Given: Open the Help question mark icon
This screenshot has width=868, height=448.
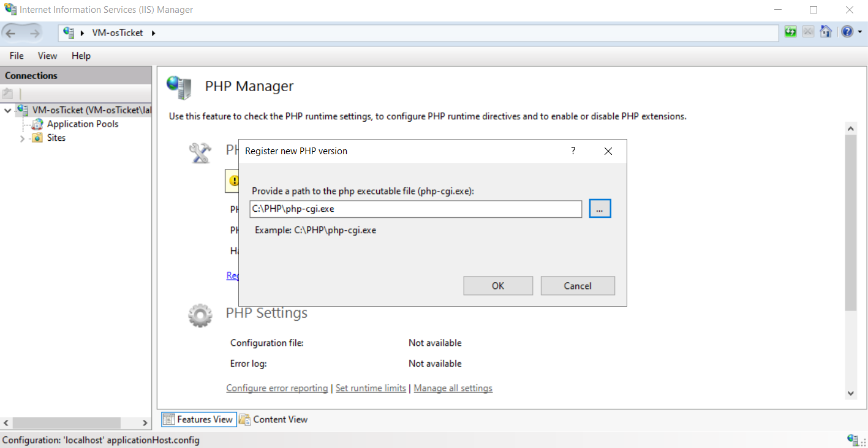Looking at the screenshot, I should pos(847,32).
